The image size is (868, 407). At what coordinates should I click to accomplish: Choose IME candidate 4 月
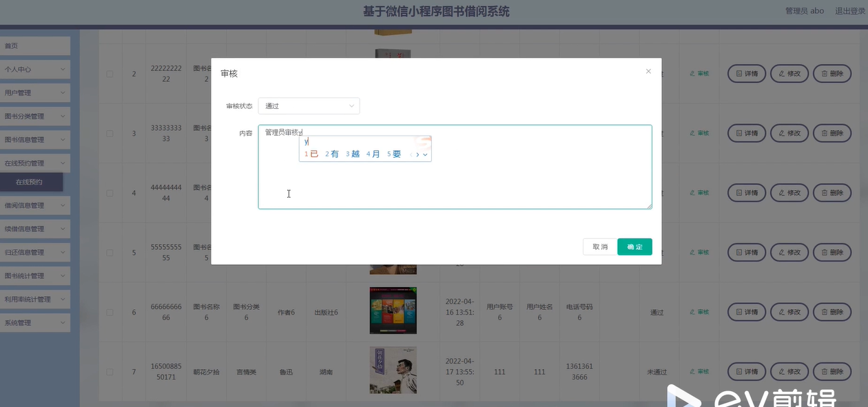[x=373, y=154]
